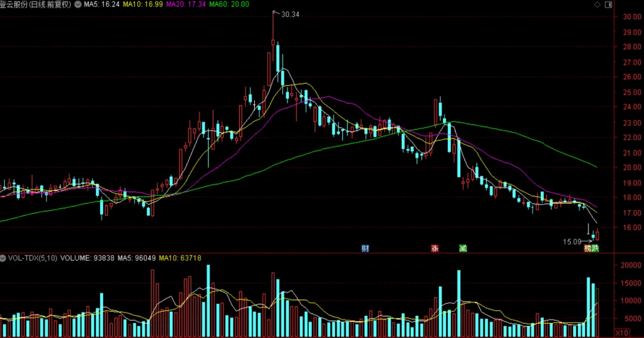644x338 pixels.
Task: Click the 登云股份(日线 前复权) chart title
Action: 36,5
